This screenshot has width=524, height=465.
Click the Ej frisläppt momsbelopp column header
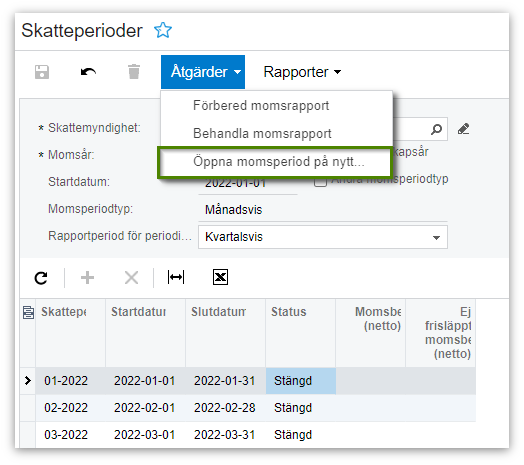point(440,333)
